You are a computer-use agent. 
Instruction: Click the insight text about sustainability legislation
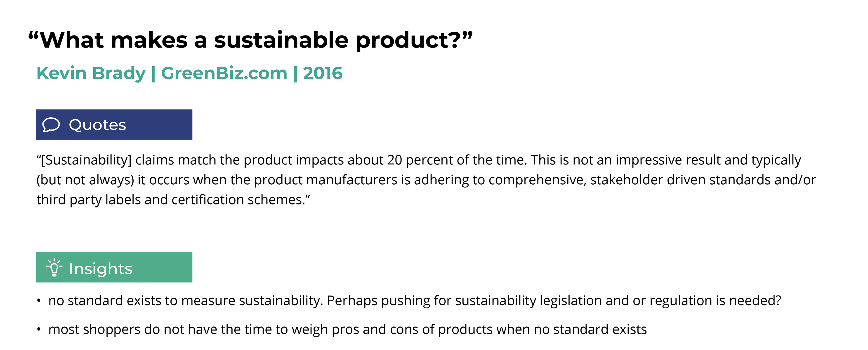click(415, 300)
